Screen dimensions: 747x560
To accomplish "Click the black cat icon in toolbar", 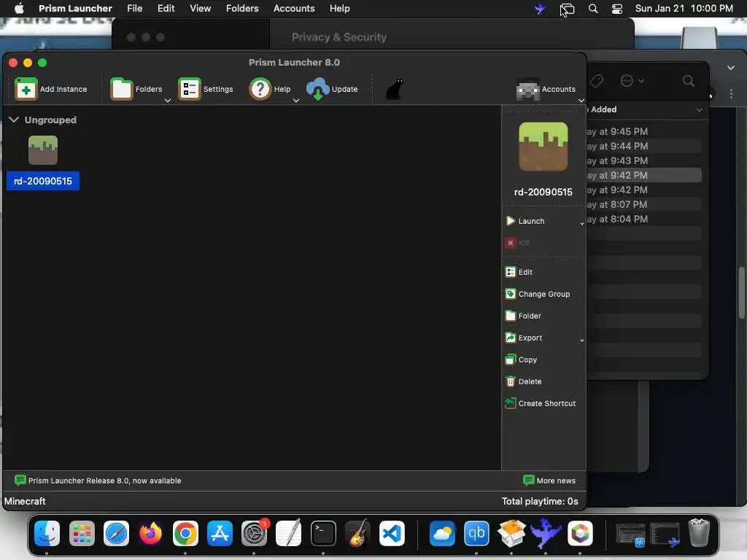I will [x=395, y=89].
